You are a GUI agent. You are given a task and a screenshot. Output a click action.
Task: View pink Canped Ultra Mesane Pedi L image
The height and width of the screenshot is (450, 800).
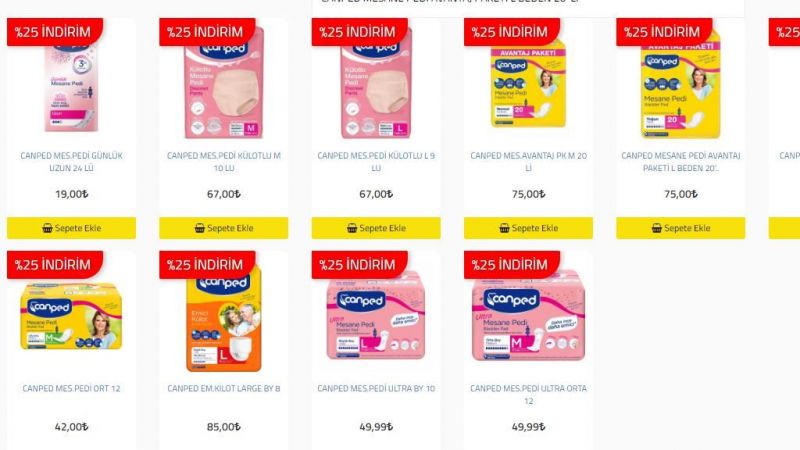pyautogui.click(x=376, y=316)
